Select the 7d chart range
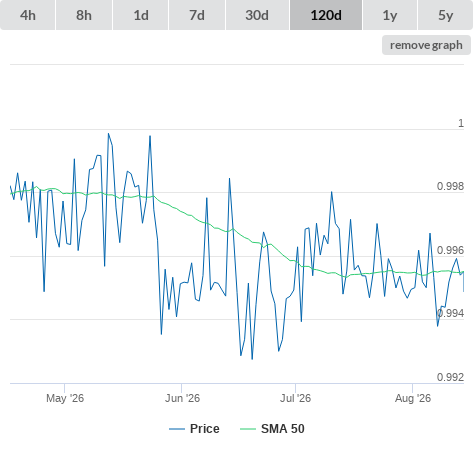This screenshot has width=474, height=455. (x=197, y=15)
